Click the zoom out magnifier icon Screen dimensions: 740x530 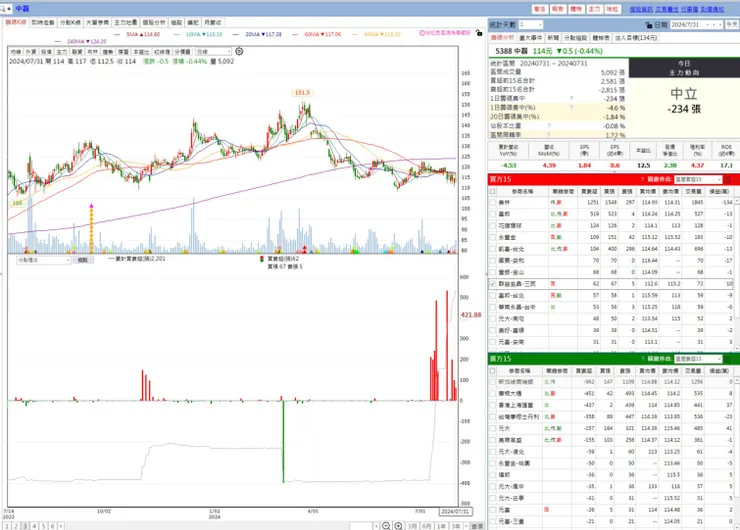(386, 526)
